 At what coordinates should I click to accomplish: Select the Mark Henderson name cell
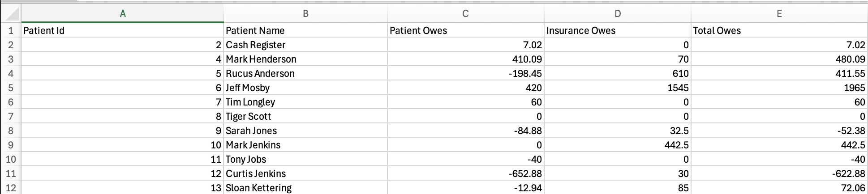coord(305,59)
